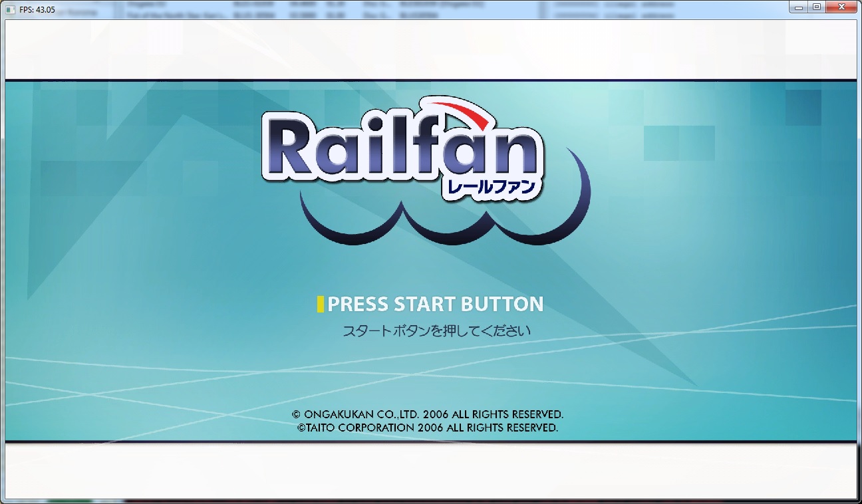Click the emulator window icon in title bar
Image resolution: width=862 pixels, height=504 pixels.
pos(10,9)
